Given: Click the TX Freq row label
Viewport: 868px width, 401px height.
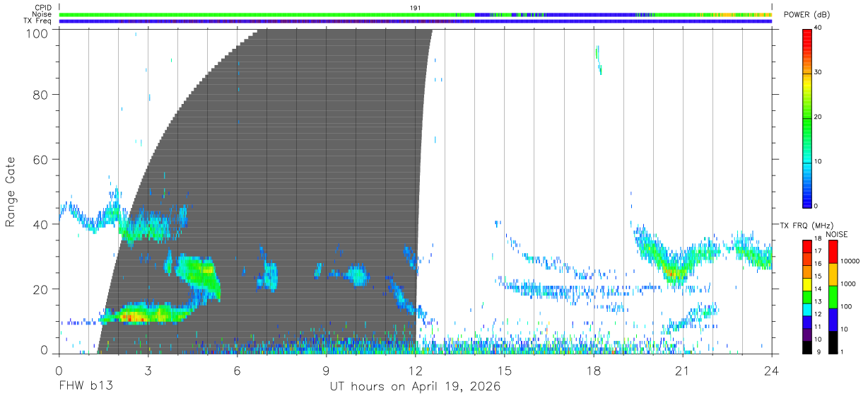Looking at the screenshot, I should [x=38, y=21].
